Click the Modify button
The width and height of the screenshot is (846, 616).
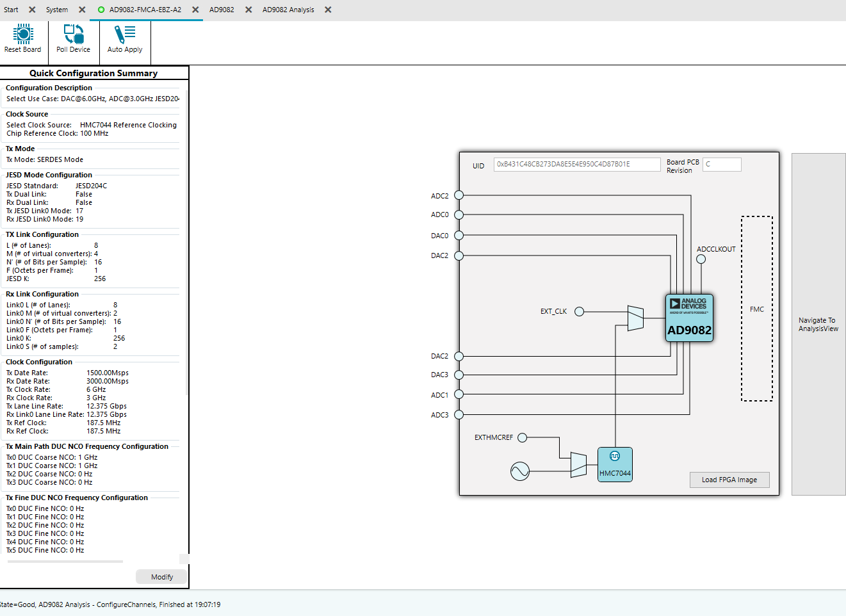coord(162,577)
